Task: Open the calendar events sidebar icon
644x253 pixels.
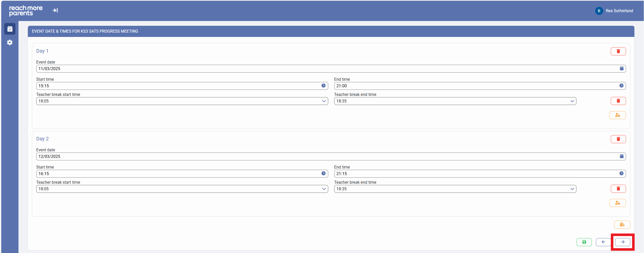Action: pyautogui.click(x=10, y=29)
